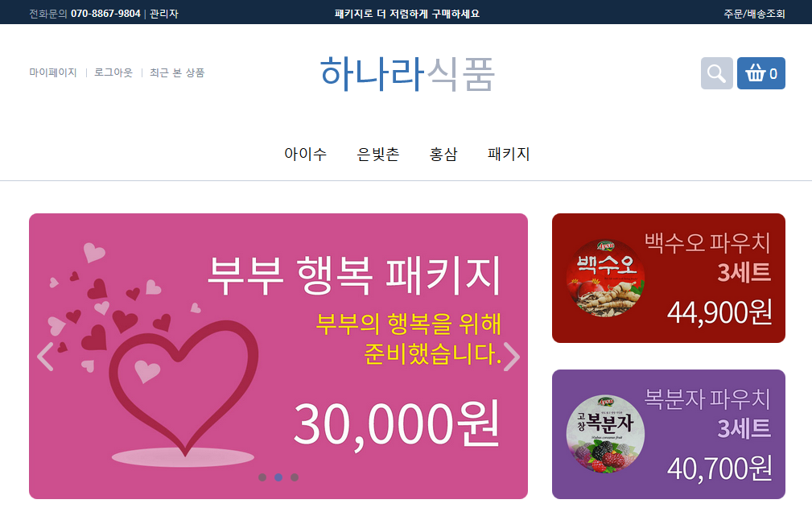Click the 로그아웃 link

[x=113, y=72]
